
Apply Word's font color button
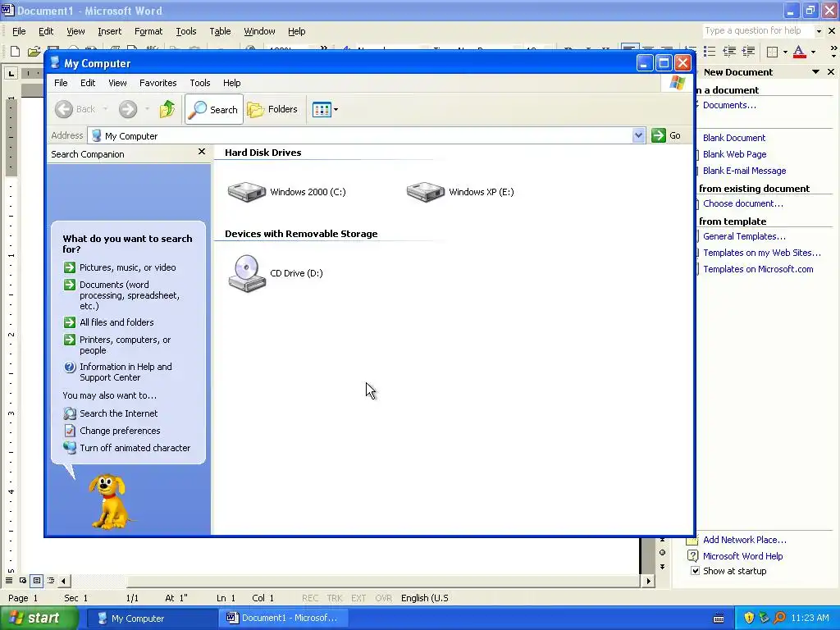point(799,52)
